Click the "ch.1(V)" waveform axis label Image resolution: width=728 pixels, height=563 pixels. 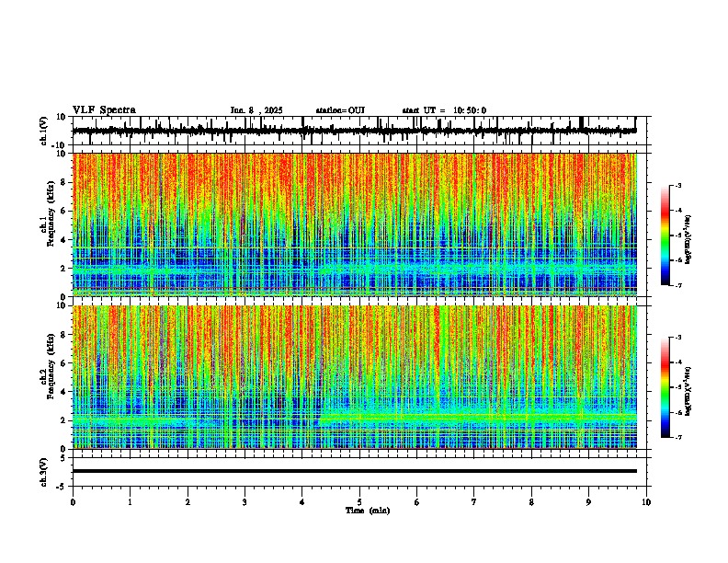44,131
